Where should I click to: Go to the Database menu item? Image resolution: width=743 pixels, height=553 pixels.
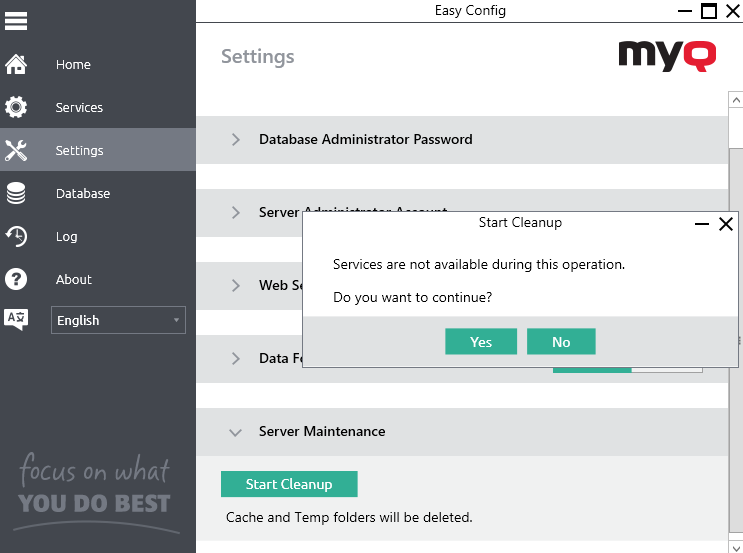[x=83, y=194]
